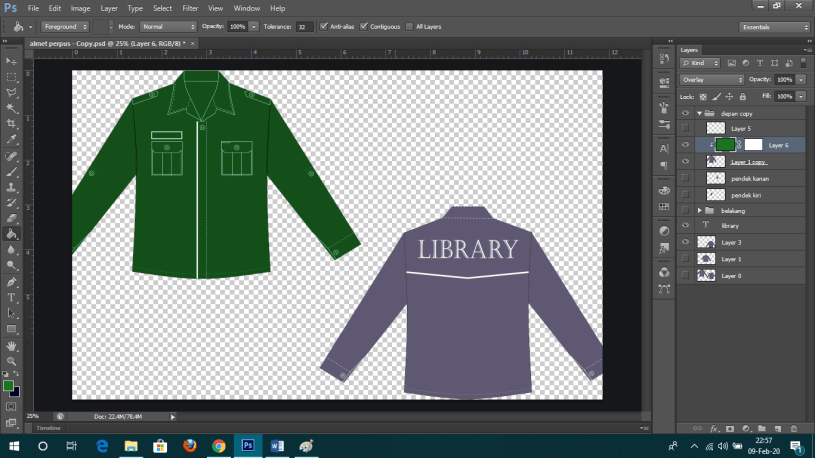
Task: Select the Horizontal Type tool
Action: (x=11, y=297)
